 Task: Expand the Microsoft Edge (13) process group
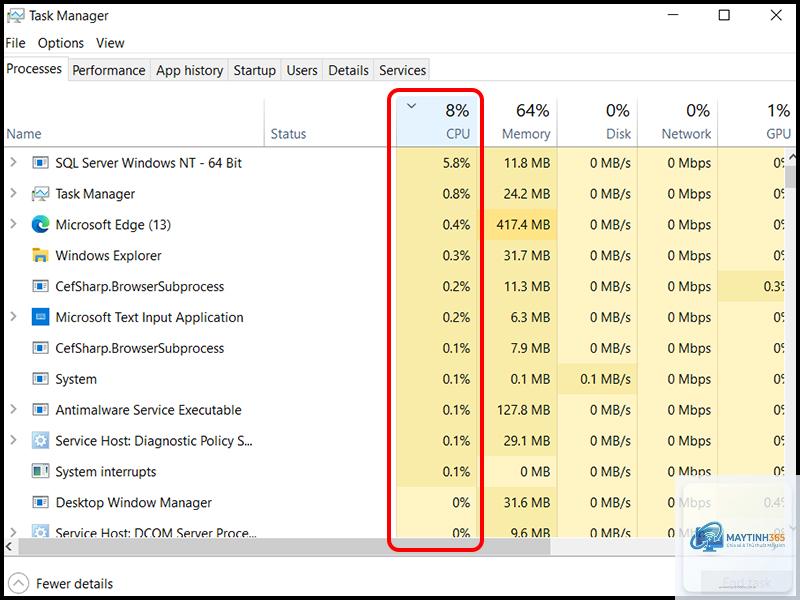pyautogui.click(x=14, y=223)
